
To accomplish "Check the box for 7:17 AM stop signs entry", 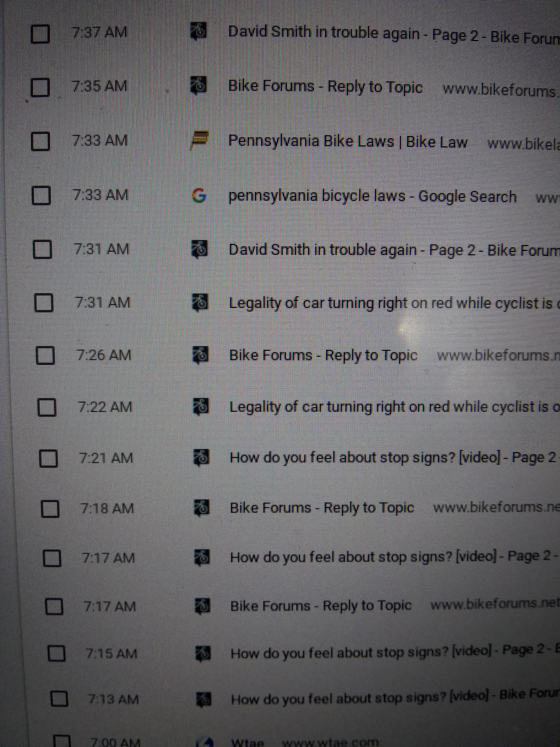I will click(x=52, y=558).
